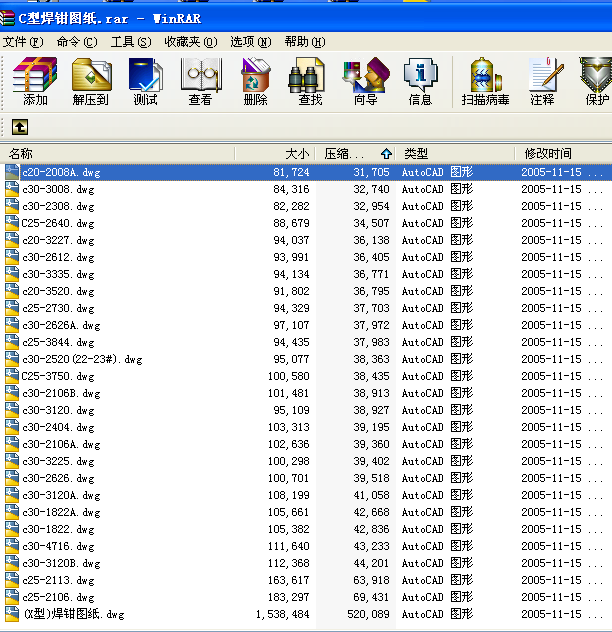Click the 删除 (Delete) toolbar icon
Screen dimensions: 612x632
coord(256,75)
